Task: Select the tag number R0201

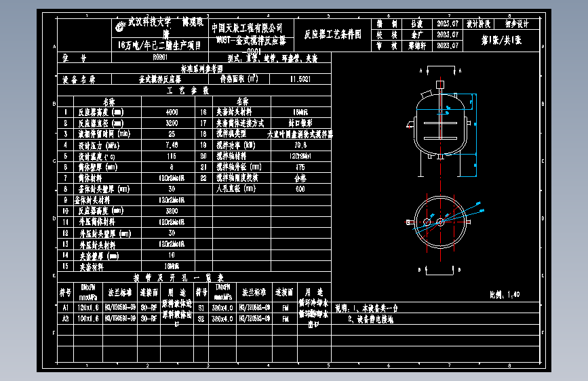Action: (160, 58)
